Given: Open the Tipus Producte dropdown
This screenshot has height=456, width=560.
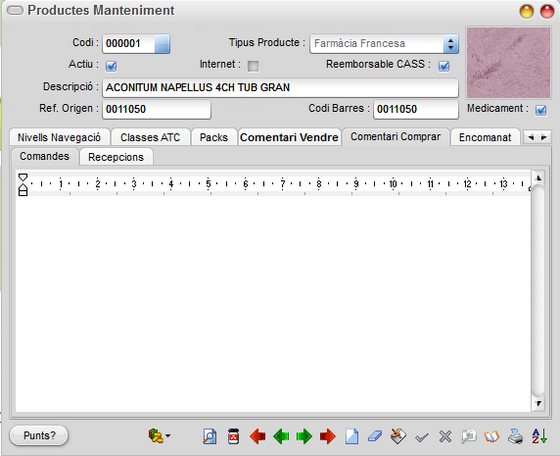Looking at the screenshot, I should click(x=451, y=44).
